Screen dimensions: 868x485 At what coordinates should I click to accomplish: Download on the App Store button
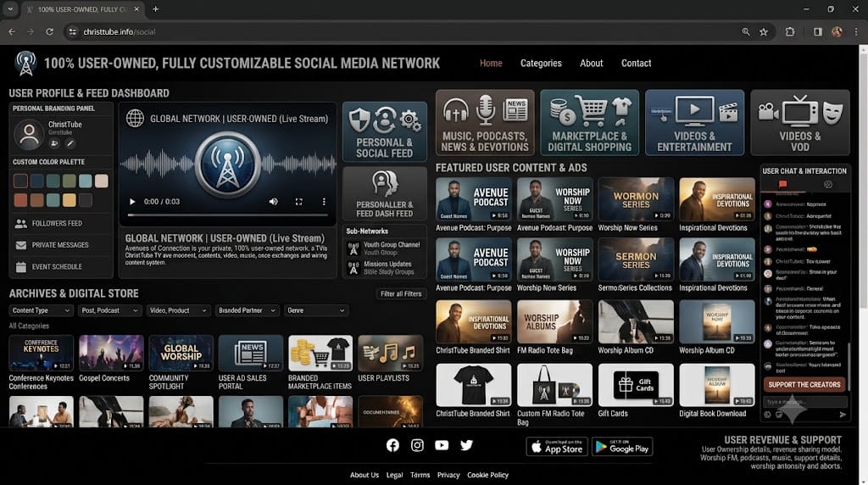point(557,447)
